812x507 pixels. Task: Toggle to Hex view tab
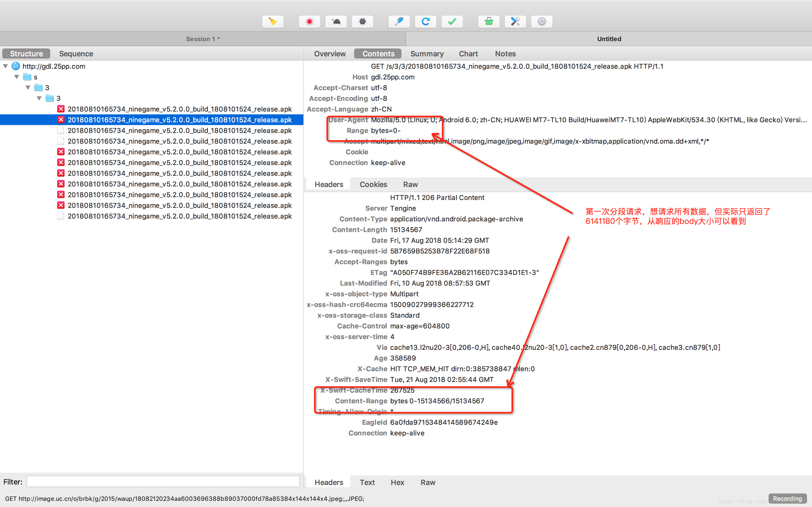pyautogui.click(x=396, y=482)
